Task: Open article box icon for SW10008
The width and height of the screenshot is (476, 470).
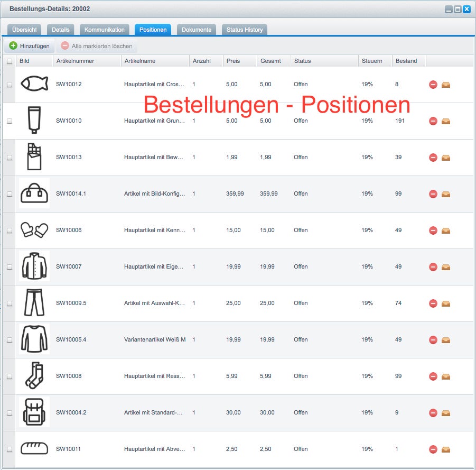Action: click(446, 376)
